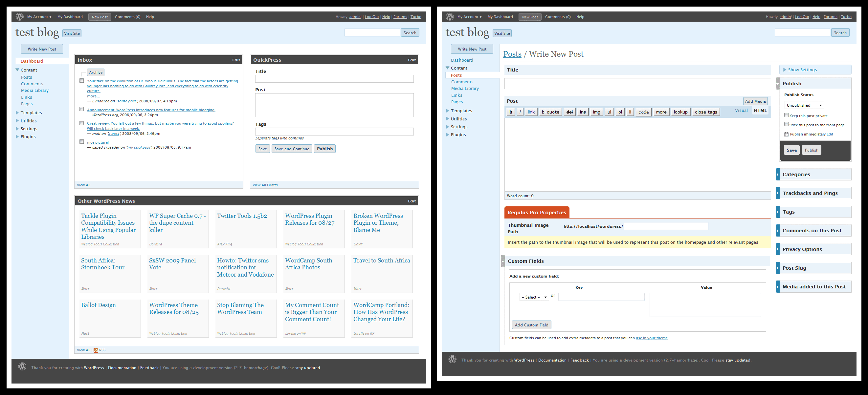The image size is (868, 395).
Task: Expand the Privacy Options panel
Action: 778,249
